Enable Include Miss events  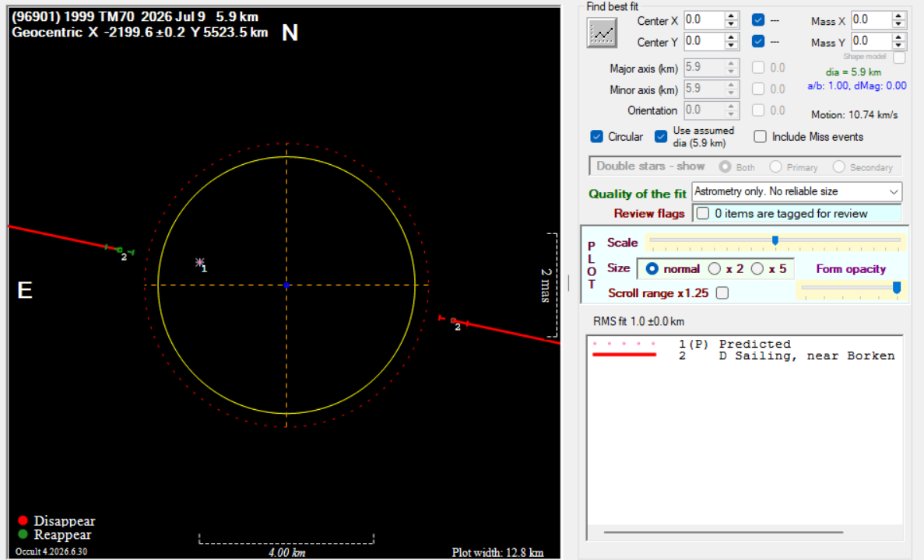(761, 137)
